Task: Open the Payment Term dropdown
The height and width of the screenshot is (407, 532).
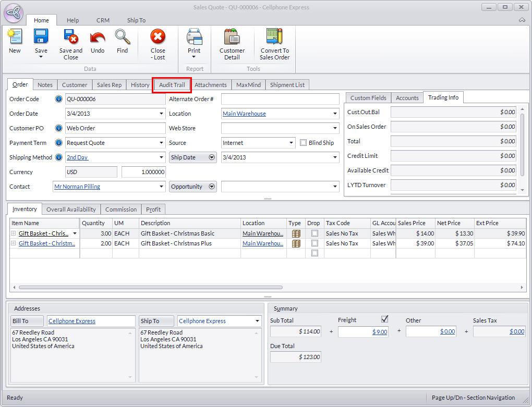Action: [161, 143]
